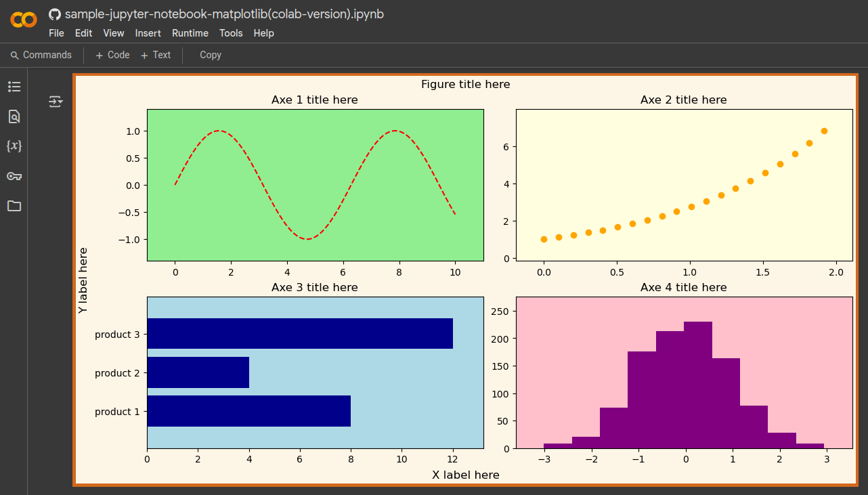Open the Files folder sidebar icon
Image resolution: width=868 pixels, height=495 pixels.
coord(14,206)
